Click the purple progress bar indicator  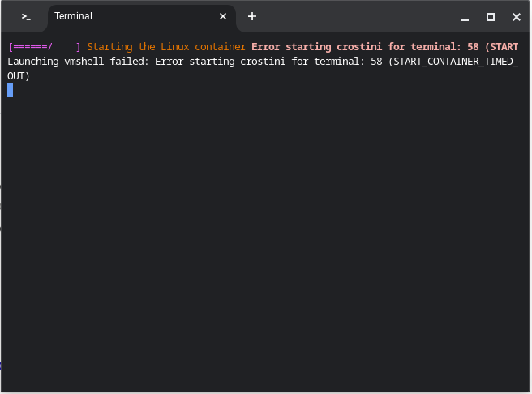pos(45,47)
